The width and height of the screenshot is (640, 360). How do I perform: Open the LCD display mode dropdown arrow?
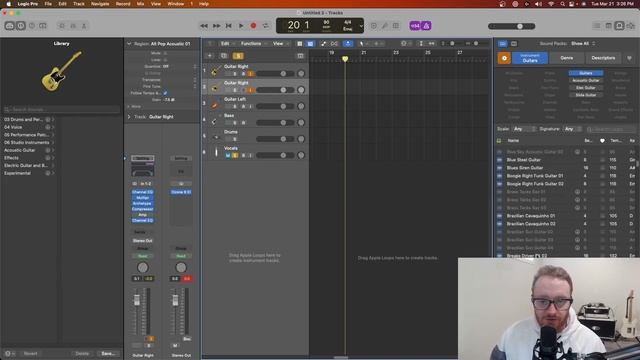click(x=361, y=26)
